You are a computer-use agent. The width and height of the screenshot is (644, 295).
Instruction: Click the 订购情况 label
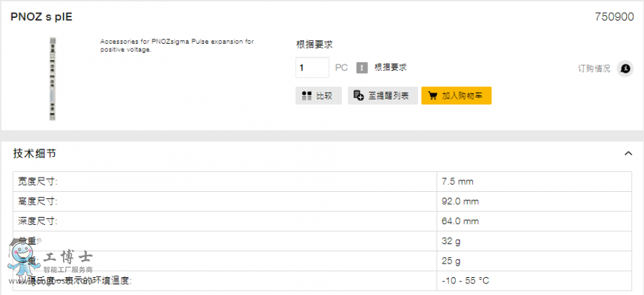(594, 69)
